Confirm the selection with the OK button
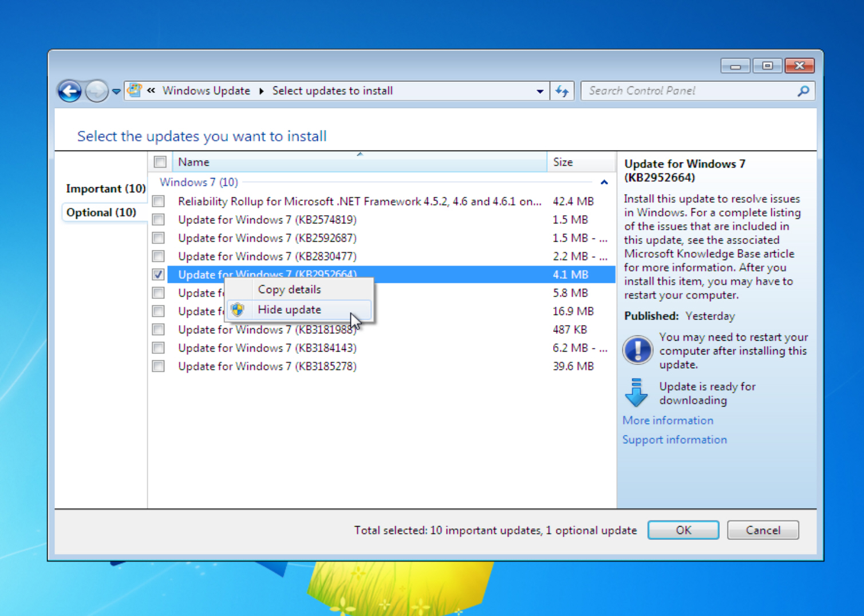The height and width of the screenshot is (616, 864). pyautogui.click(x=683, y=530)
